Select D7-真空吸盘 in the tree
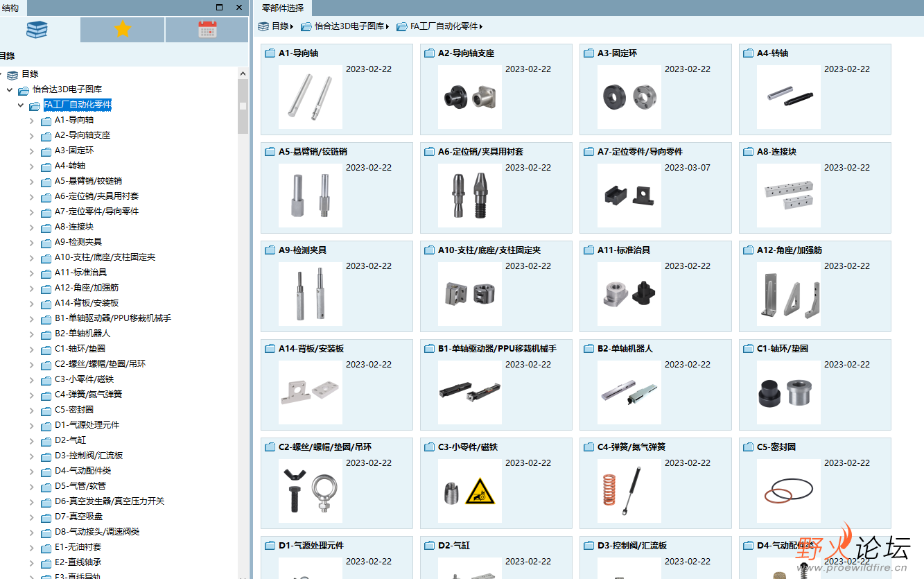Viewport: 924px width, 579px height. (x=79, y=517)
